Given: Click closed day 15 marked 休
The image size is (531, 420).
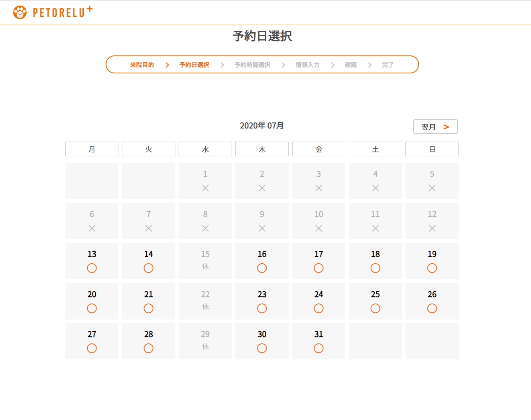Looking at the screenshot, I should tap(205, 261).
